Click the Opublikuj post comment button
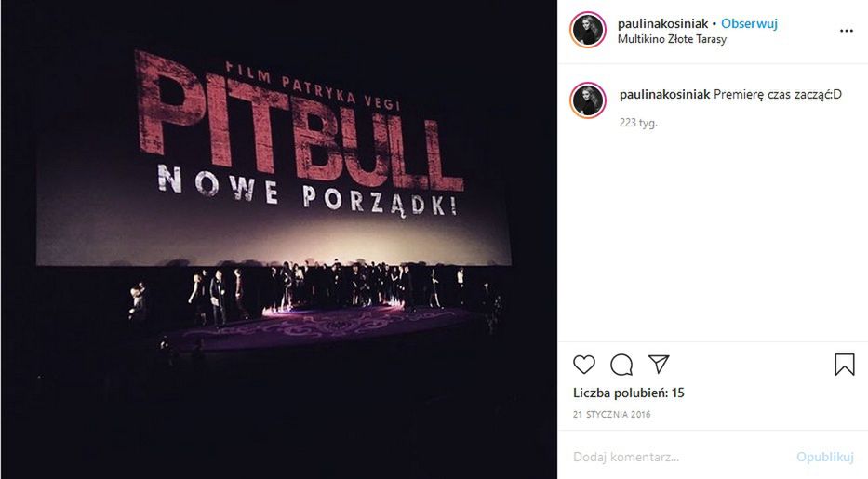 (825, 457)
